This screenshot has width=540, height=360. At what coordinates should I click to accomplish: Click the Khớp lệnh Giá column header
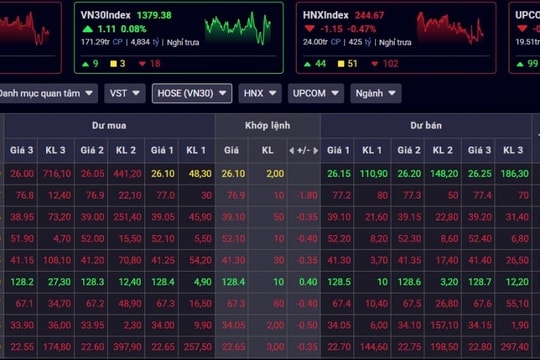pyautogui.click(x=231, y=151)
